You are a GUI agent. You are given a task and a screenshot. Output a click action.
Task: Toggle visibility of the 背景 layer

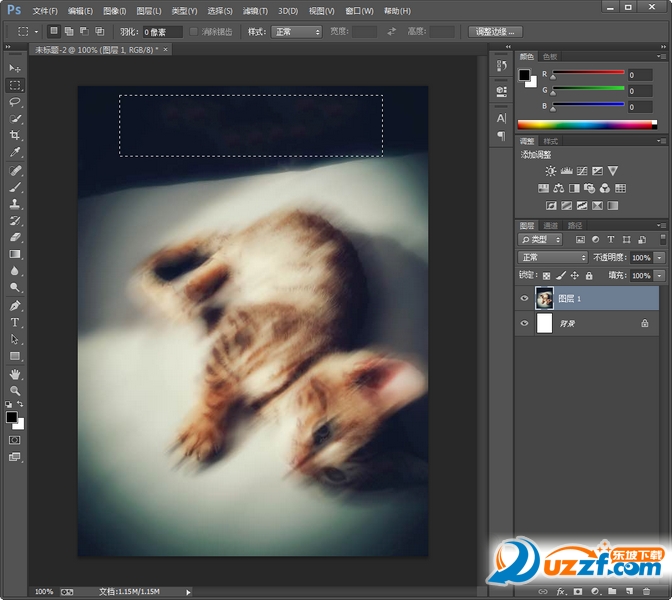[x=524, y=324]
